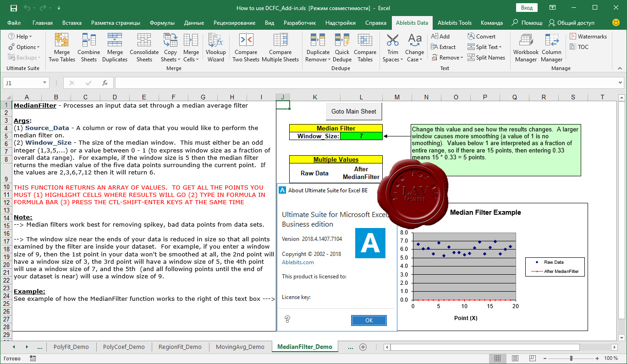Viewport: 627px width, 364px height.
Task: Open Vlookup Wizard
Action: (215, 48)
